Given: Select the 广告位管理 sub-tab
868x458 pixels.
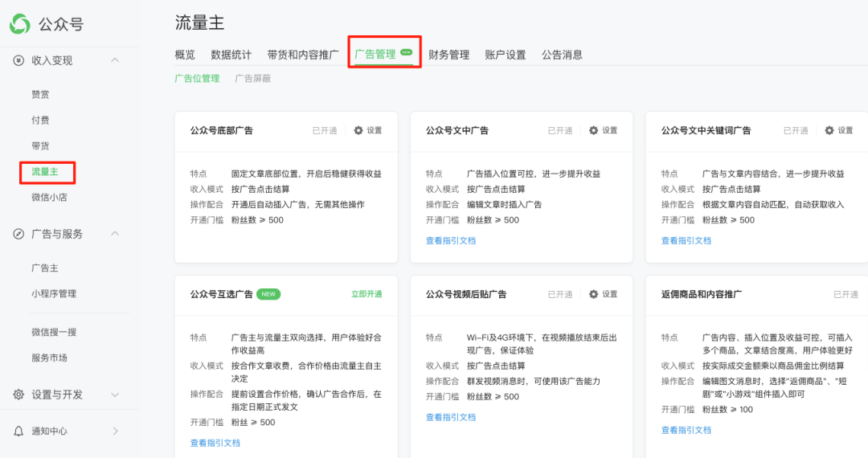Looking at the screenshot, I should click(x=197, y=79).
